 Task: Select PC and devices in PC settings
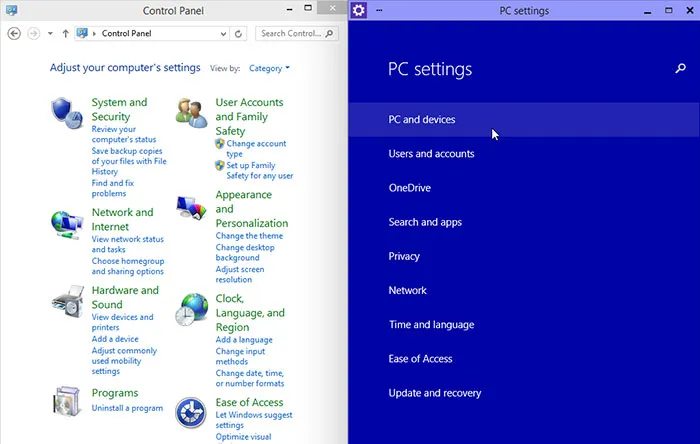click(x=421, y=120)
